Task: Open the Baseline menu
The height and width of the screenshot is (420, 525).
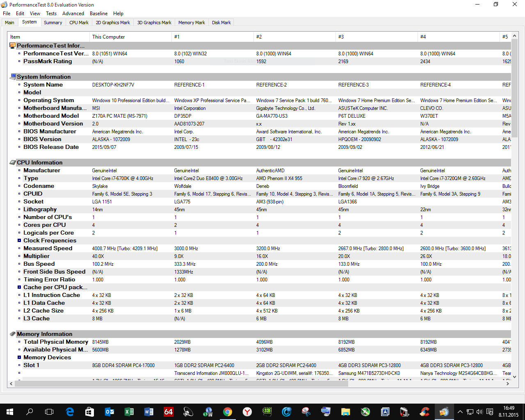Action: click(x=99, y=14)
